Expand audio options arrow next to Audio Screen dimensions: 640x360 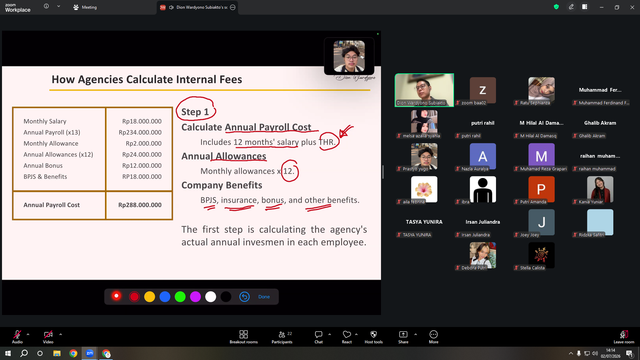coord(28,334)
